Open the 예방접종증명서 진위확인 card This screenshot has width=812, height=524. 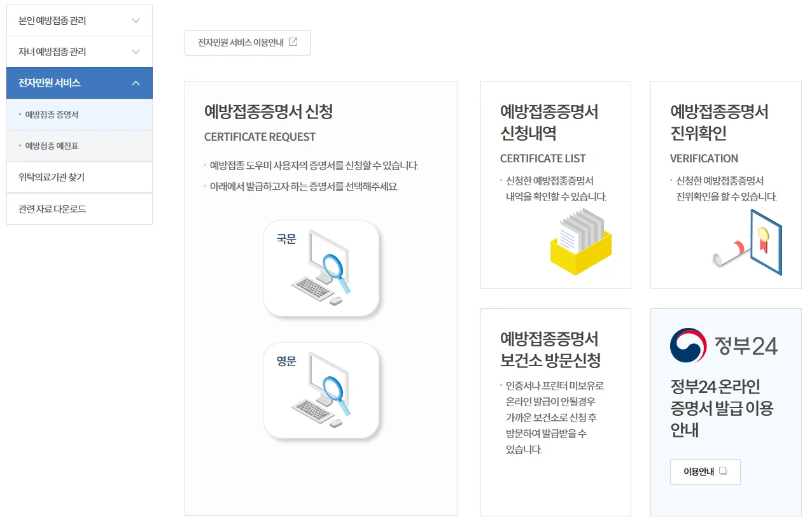725,183
